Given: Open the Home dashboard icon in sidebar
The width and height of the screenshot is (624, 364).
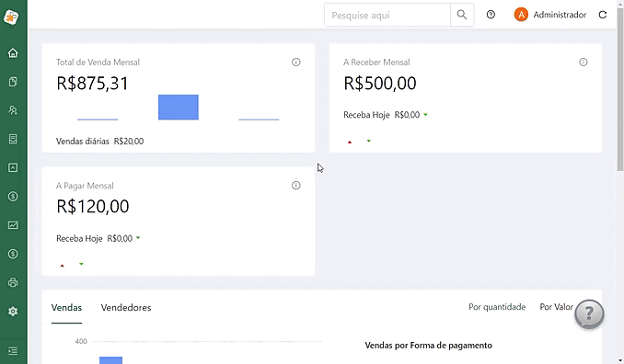Looking at the screenshot, I should (x=13, y=52).
